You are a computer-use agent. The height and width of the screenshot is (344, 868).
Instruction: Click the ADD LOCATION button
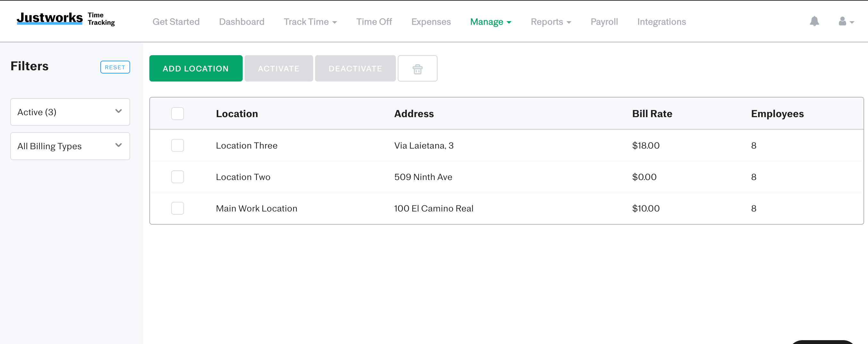[196, 68]
